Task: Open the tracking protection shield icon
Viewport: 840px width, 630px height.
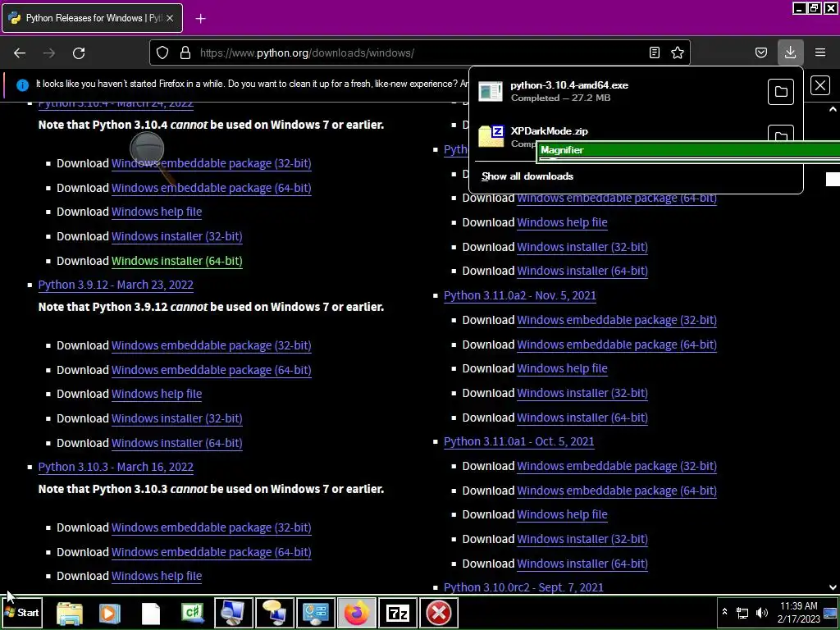Action: tap(162, 52)
